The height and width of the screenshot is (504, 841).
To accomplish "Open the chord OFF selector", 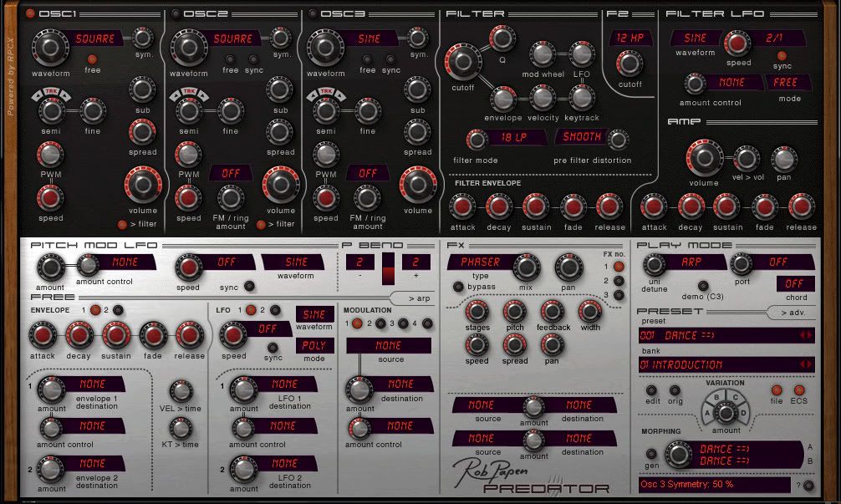I will pyautogui.click(x=795, y=283).
